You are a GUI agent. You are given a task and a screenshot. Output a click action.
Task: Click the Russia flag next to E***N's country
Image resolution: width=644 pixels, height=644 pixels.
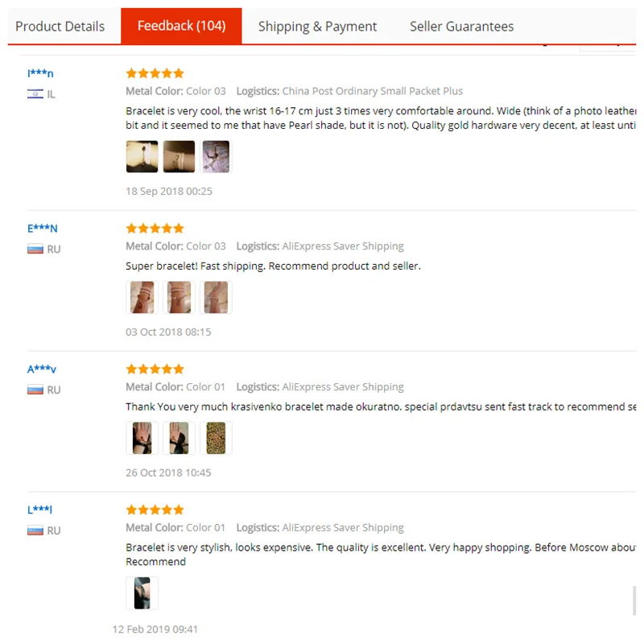(35, 249)
